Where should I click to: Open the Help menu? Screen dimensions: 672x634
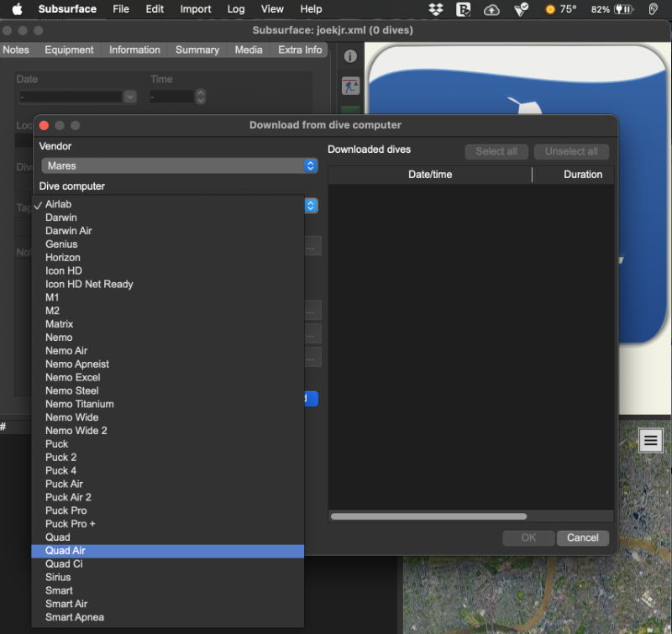[x=311, y=9]
